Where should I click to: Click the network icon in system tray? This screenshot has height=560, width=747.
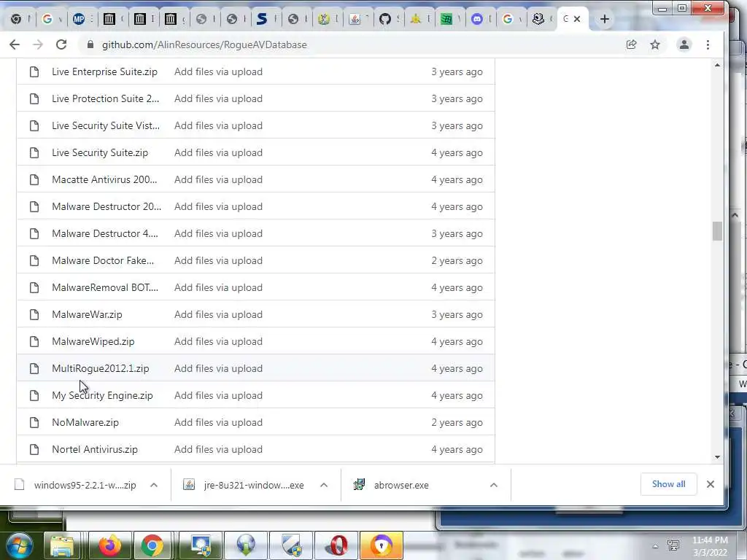(x=673, y=545)
